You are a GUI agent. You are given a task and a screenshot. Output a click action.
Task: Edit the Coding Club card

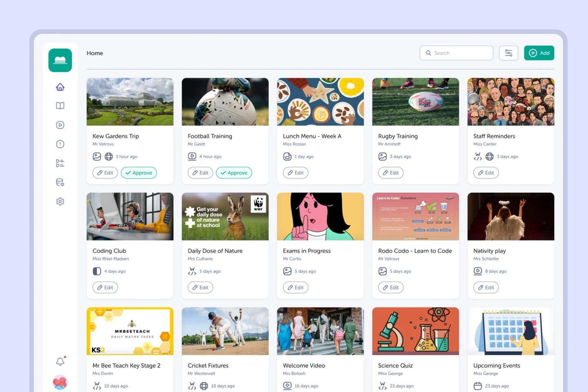(x=105, y=287)
